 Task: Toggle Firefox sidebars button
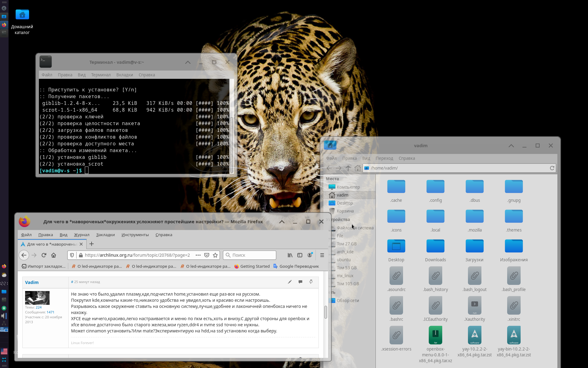[300, 255]
